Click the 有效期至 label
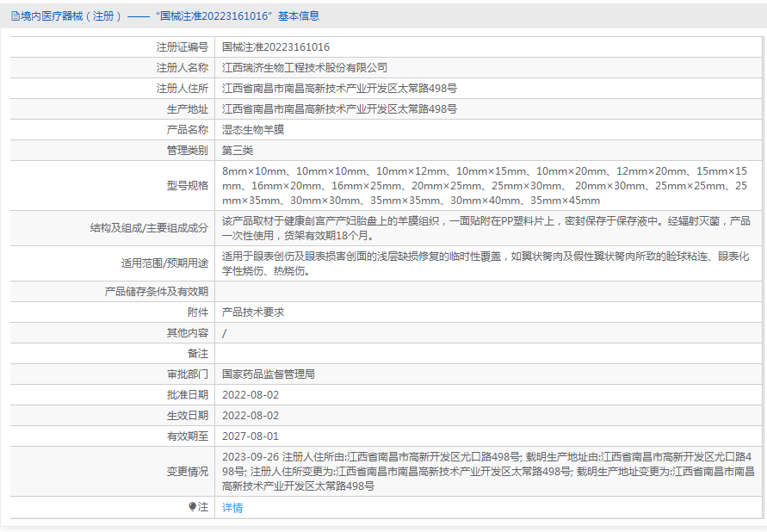767x532 pixels. pyautogui.click(x=188, y=436)
